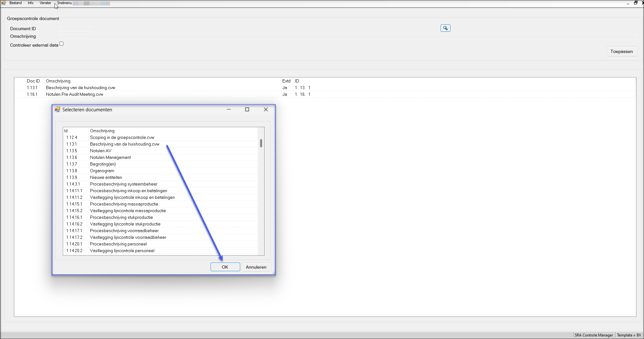Select row 1.12.4 Scoping in de groepscontrole.cvw
Screen dimensions: 644x339
pos(160,138)
